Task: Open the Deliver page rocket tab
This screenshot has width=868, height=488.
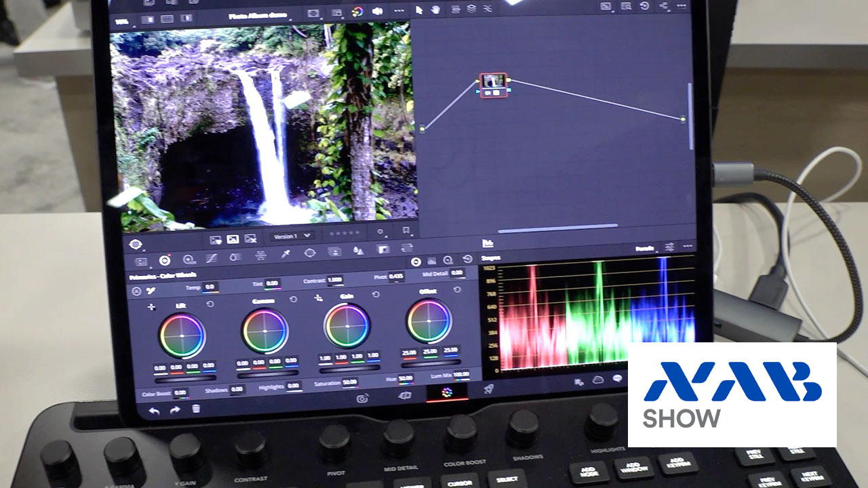Action: (x=488, y=389)
